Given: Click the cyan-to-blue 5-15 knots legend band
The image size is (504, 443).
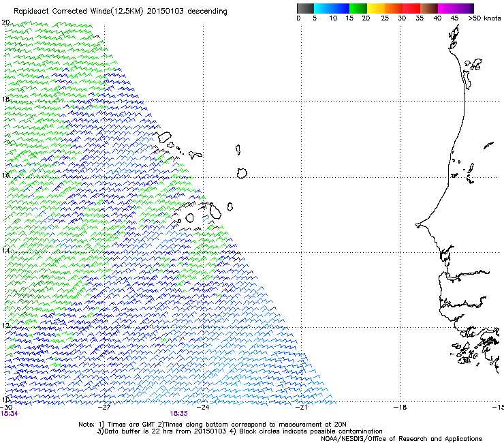Looking at the screenshot, I should (x=332, y=8).
